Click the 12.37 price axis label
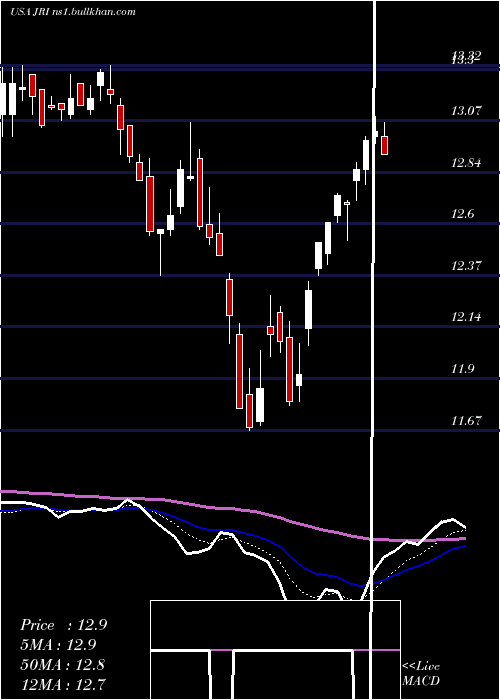The width and height of the screenshot is (500, 700). coord(466,266)
